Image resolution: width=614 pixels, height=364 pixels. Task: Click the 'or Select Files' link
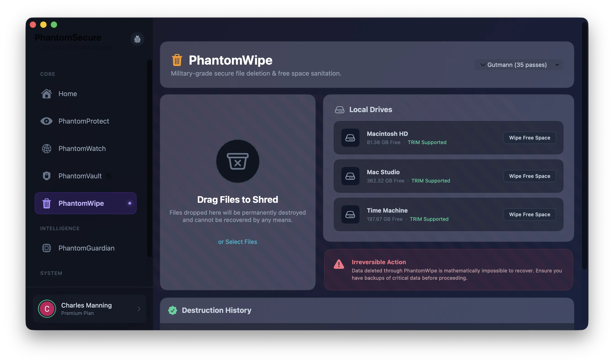238,242
